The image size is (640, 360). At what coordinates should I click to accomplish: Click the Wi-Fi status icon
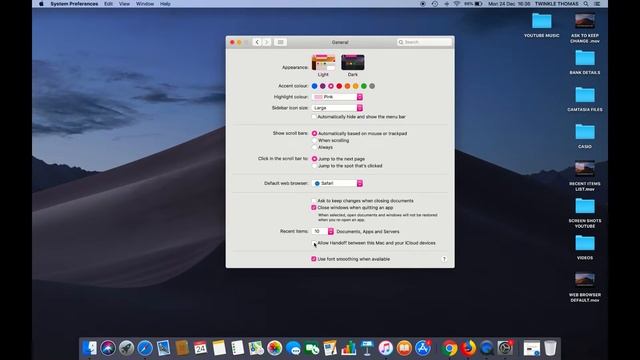[457, 4]
